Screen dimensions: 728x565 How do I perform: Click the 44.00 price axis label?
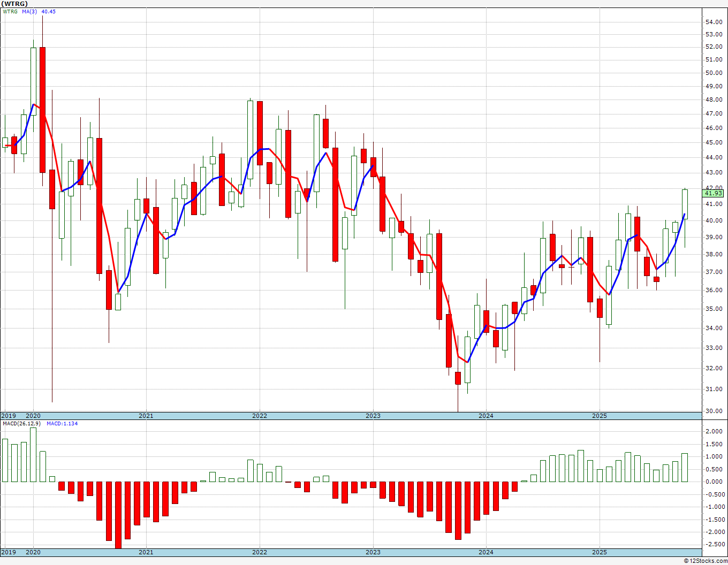pos(714,157)
